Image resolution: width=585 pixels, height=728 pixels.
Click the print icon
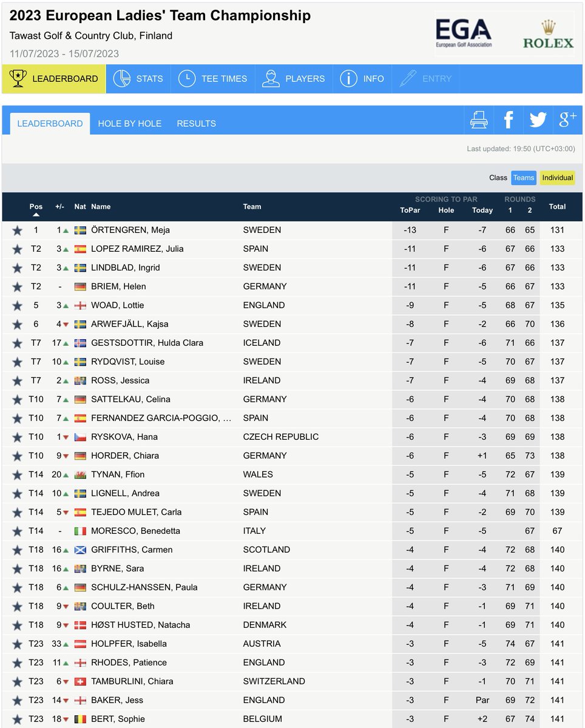(479, 120)
